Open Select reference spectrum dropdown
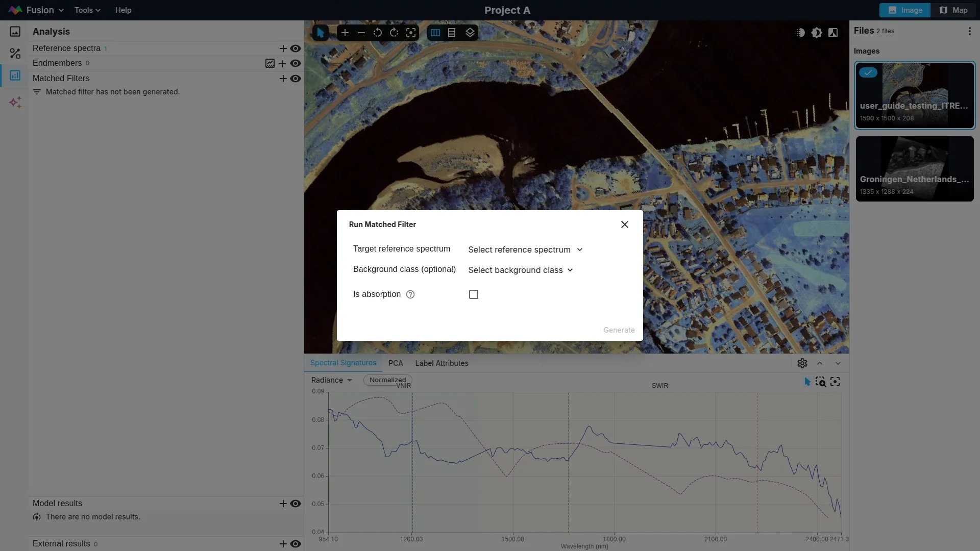The image size is (980, 551). (525, 250)
